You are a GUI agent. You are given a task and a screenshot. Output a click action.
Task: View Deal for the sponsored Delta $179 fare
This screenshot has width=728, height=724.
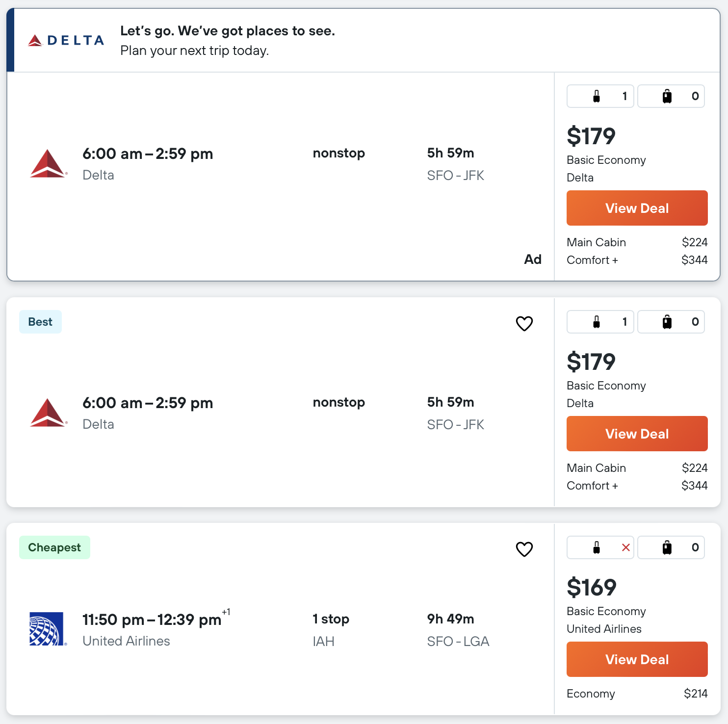637,208
